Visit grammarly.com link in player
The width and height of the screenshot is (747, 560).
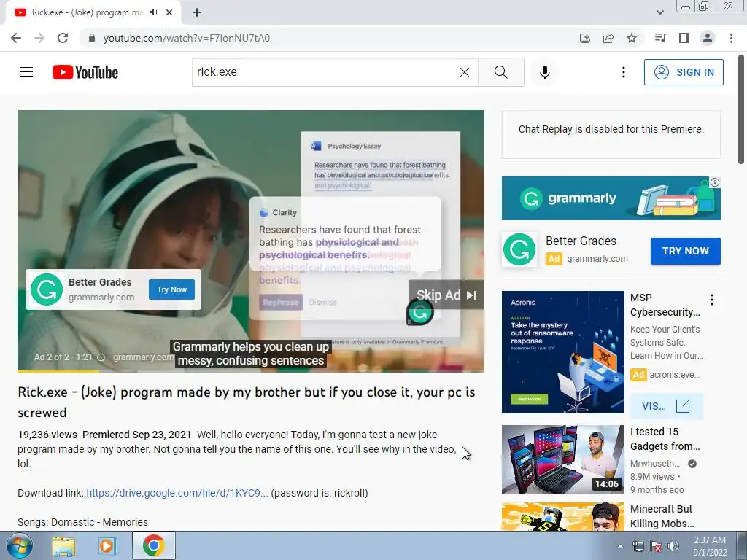(144, 357)
